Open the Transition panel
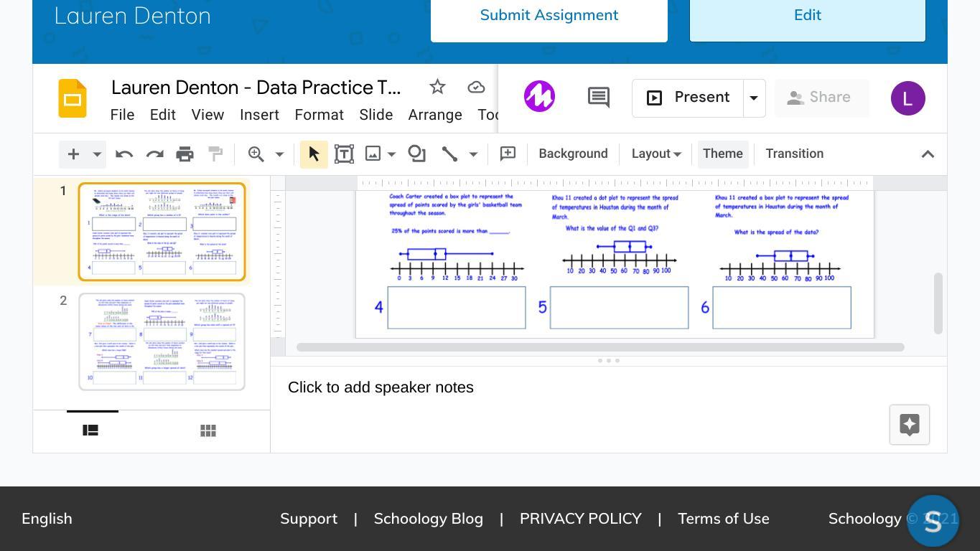This screenshot has height=551, width=980. 794,154
